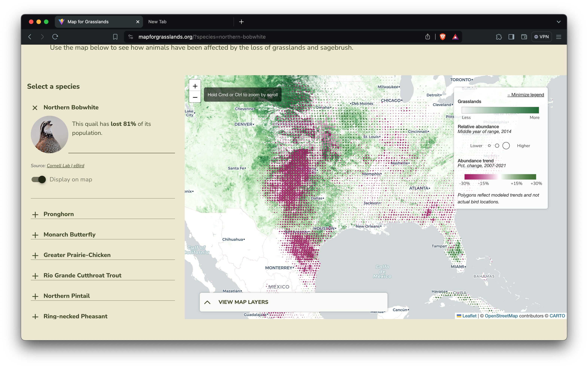This screenshot has width=588, height=368.
Task: Remove Northern Bobwhite with the X button
Action: click(35, 108)
